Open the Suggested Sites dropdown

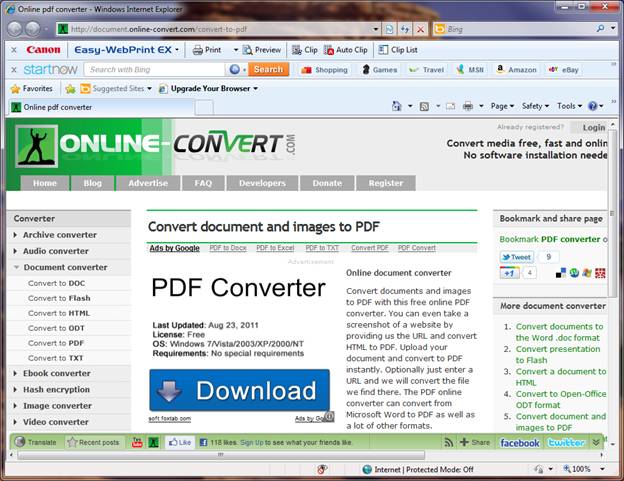click(x=149, y=89)
